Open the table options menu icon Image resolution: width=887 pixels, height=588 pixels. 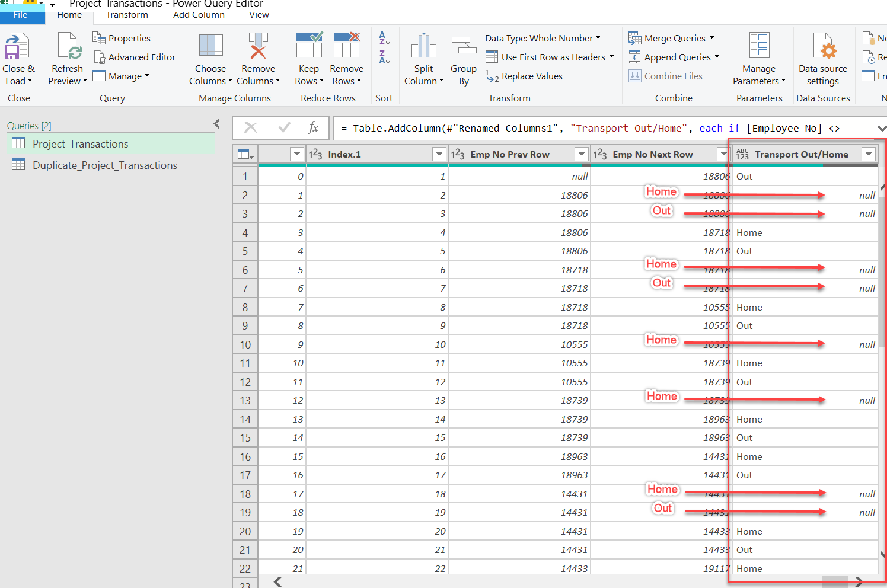coord(245,155)
